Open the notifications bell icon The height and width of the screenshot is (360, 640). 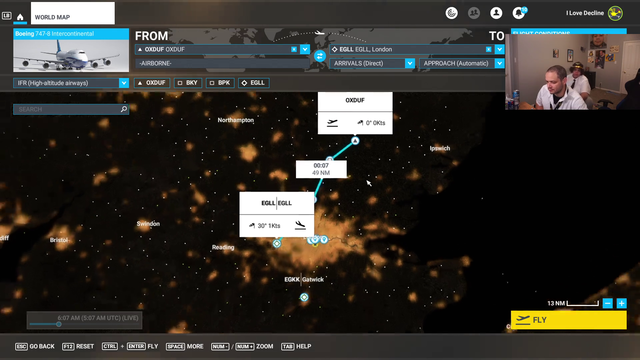click(x=519, y=13)
